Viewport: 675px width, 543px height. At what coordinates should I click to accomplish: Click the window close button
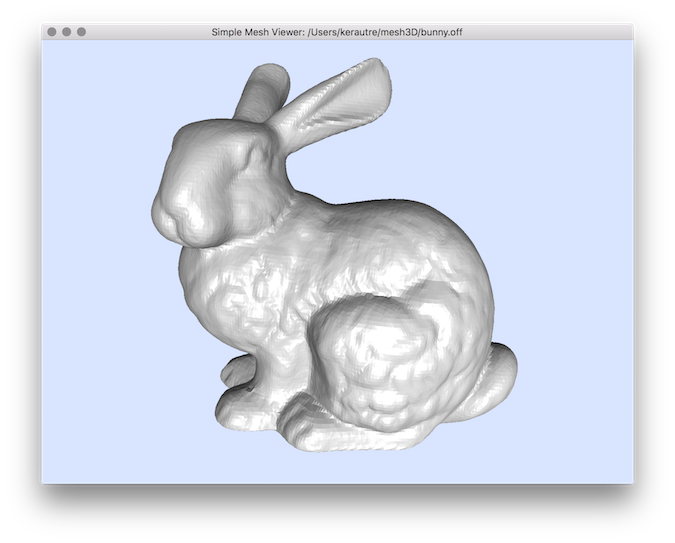[52, 32]
